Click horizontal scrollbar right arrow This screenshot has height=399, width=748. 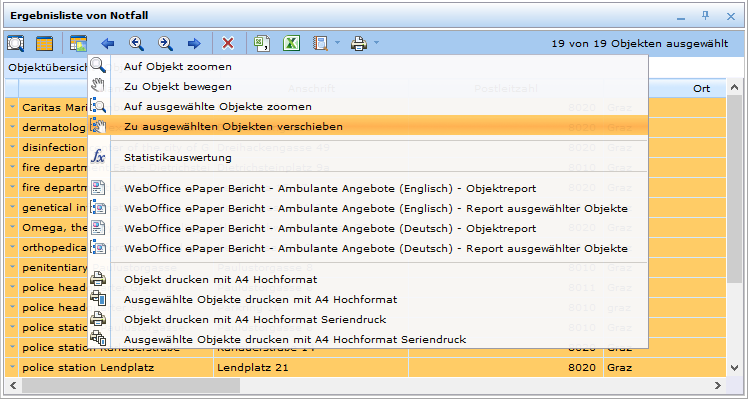pos(718,385)
